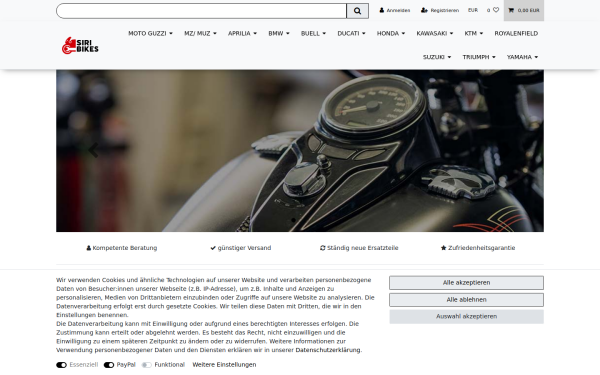Viewport: 600px width, 375px height.
Task: Expand the MZ/ MUZ menu
Action: 200,34
